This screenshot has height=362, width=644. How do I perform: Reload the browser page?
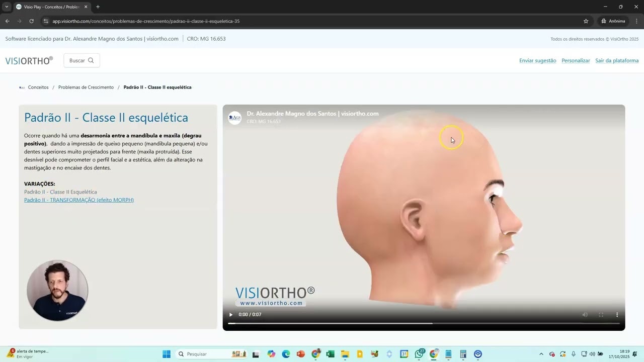click(x=31, y=21)
